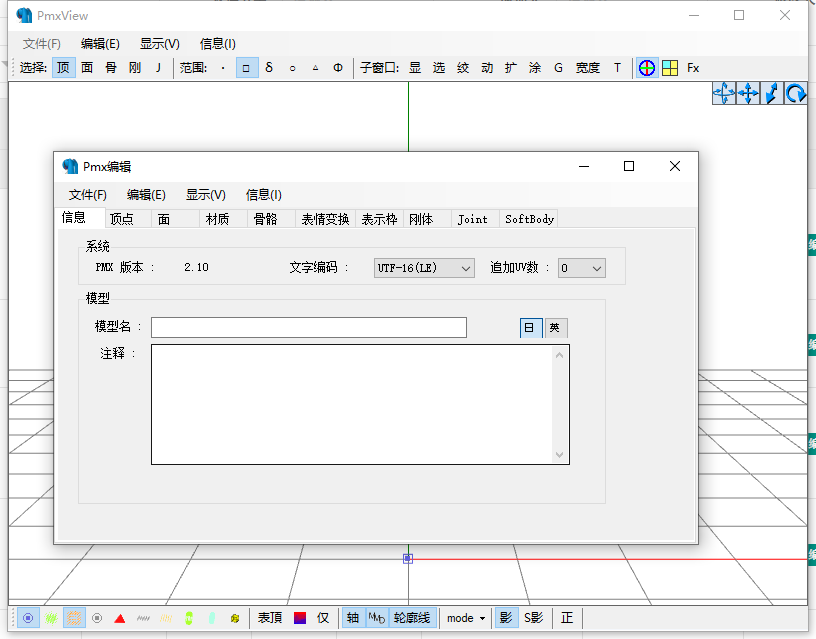Switch to the 顶点 tab
Screen dimensions: 816x639
click(x=128, y=219)
